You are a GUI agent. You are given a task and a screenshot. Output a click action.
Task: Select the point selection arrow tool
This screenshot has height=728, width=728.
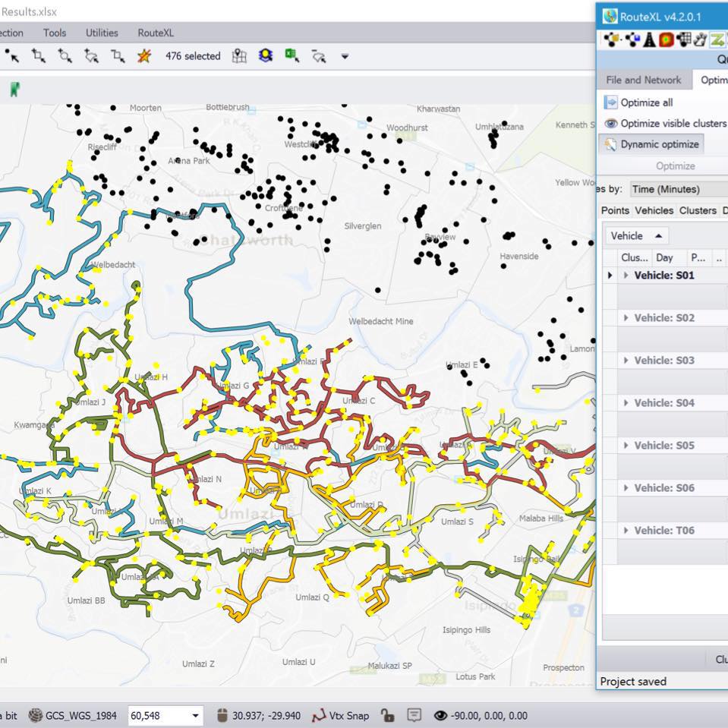(13, 56)
